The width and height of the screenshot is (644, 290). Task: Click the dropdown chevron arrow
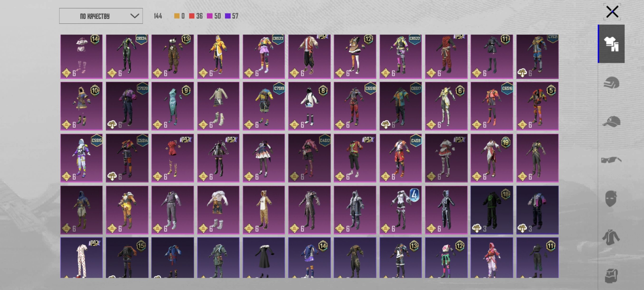pyautogui.click(x=135, y=16)
